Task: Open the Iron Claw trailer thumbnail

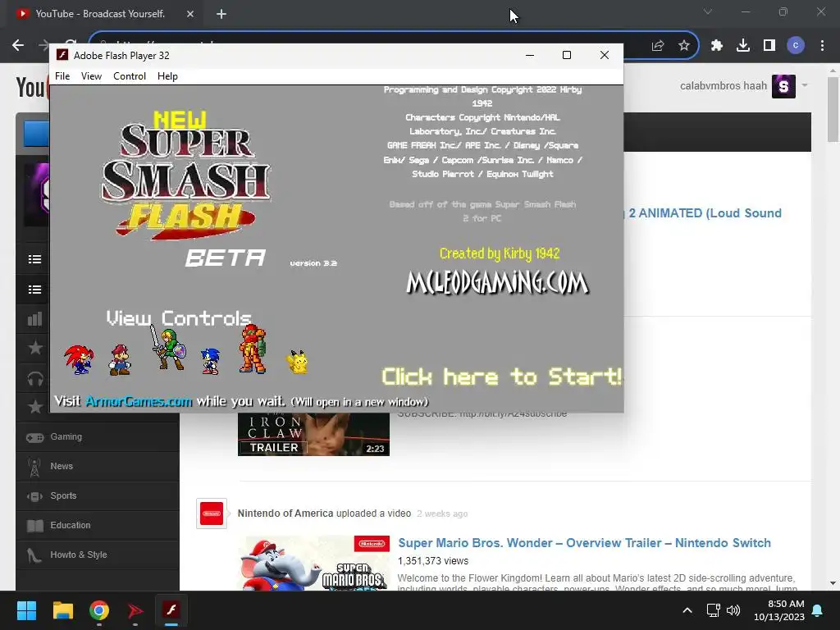Action: [313, 434]
